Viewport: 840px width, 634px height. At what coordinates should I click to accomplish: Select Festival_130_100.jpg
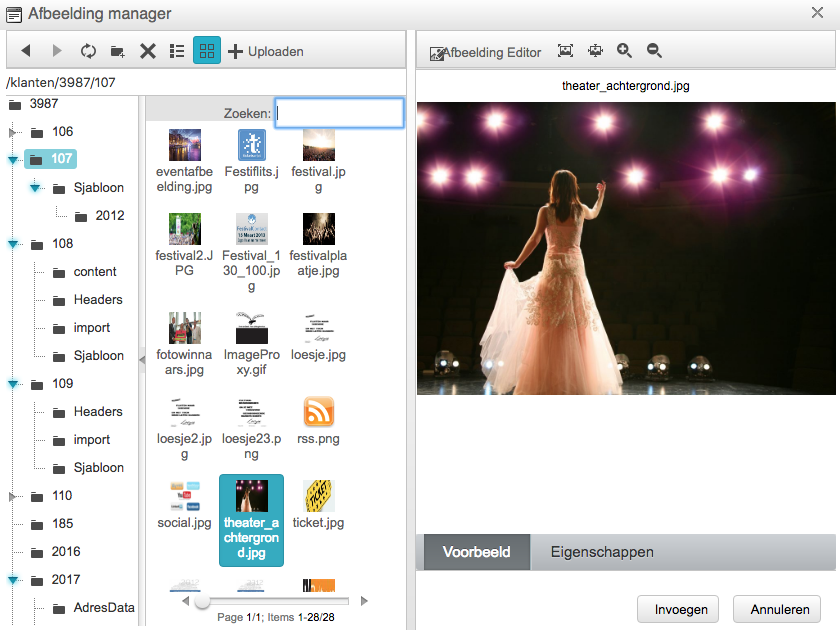pyautogui.click(x=251, y=253)
